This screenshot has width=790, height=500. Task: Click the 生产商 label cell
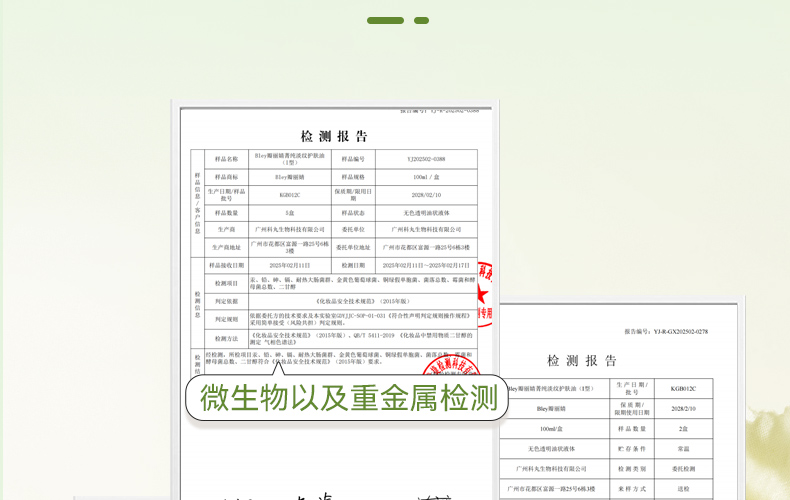pyautogui.click(x=226, y=229)
